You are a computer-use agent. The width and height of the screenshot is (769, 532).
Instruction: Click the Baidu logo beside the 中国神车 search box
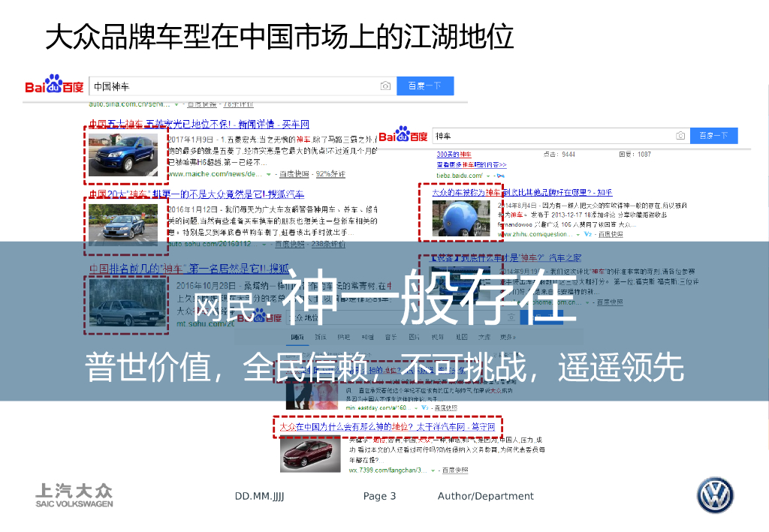pos(54,85)
